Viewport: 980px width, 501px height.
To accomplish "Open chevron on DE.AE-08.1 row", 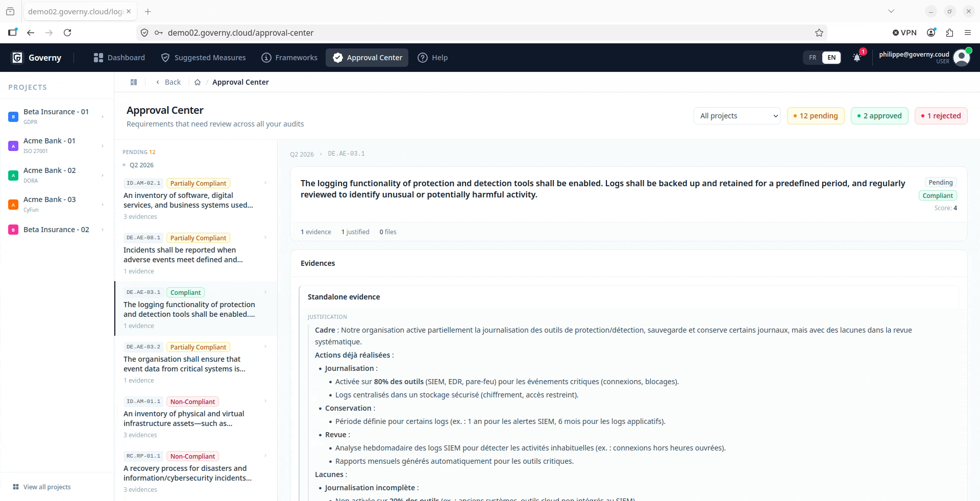I will tap(265, 237).
